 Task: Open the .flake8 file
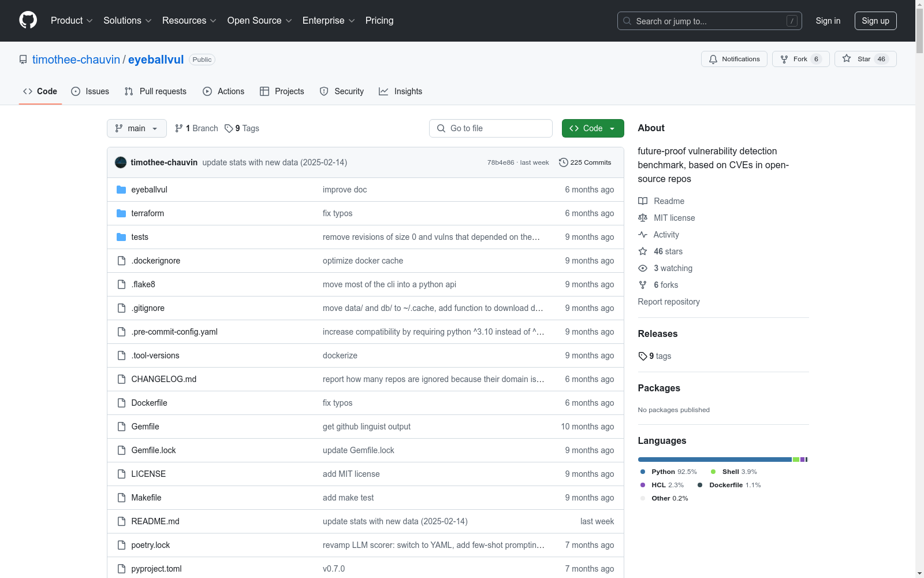(x=143, y=284)
